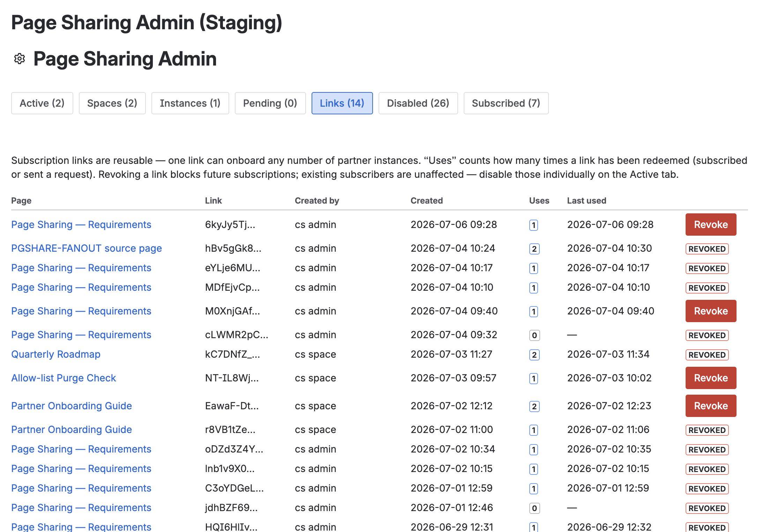The image size is (762, 532).
Task: Open Page Sharing — Requirements for jdhBZF69...
Action: (81, 508)
